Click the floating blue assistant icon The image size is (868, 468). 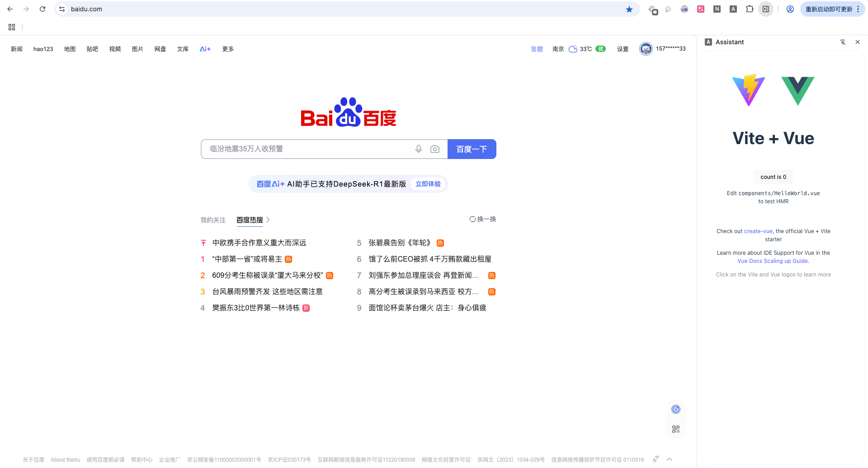point(676,409)
